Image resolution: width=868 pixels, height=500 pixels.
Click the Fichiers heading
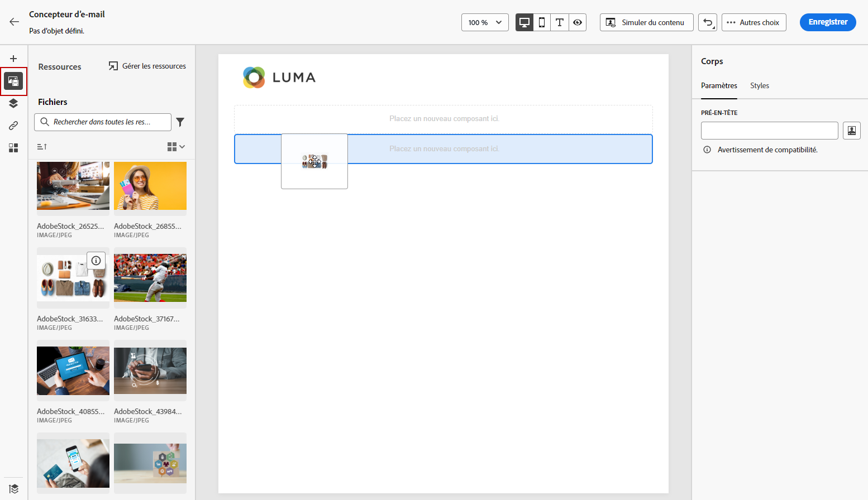(x=53, y=102)
